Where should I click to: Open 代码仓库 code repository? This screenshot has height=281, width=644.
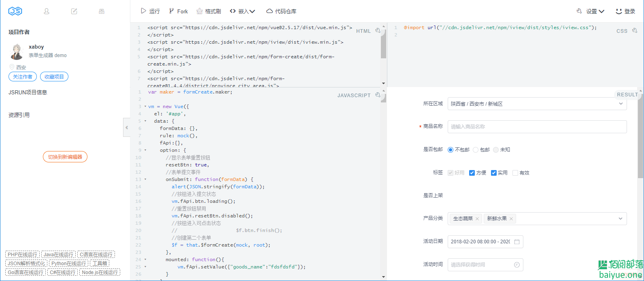click(x=281, y=11)
